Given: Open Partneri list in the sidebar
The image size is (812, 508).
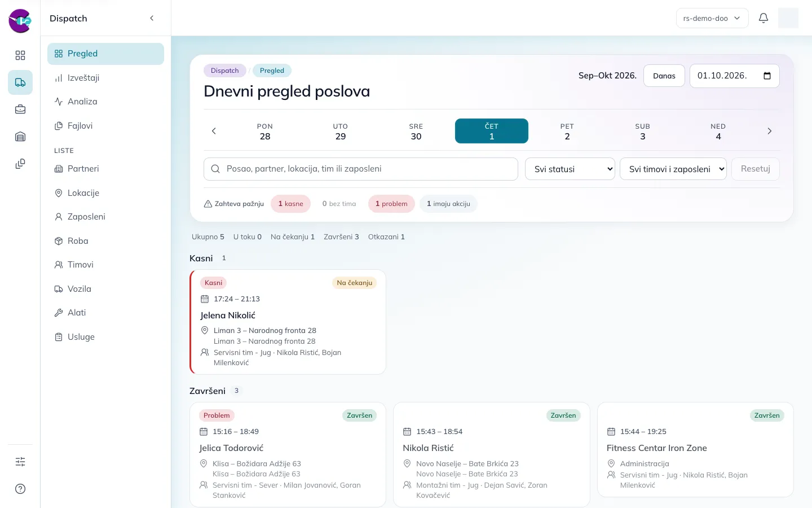Looking at the screenshot, I should pyautogui.click(x=106, y=169).
